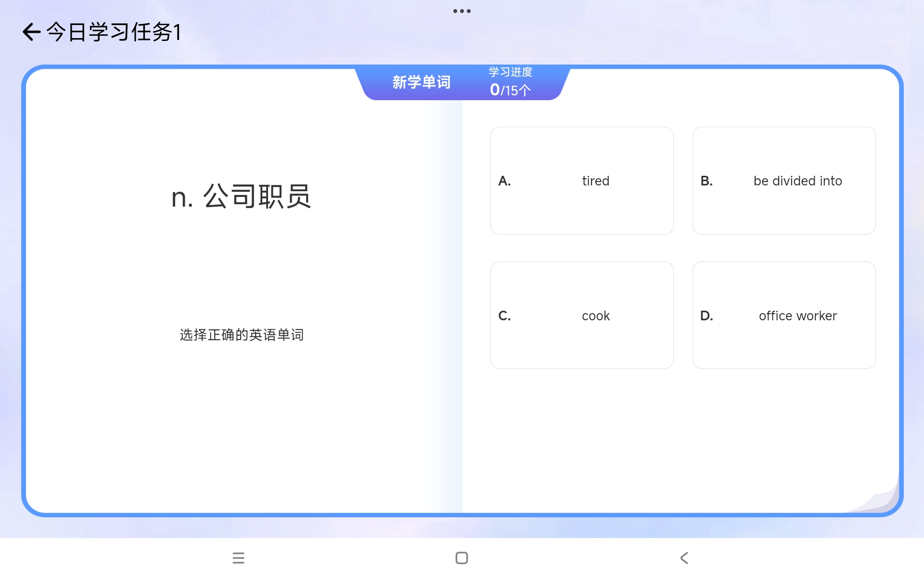Open the three-dot menu at top
The width and height of the screenshot is (924, 578).
coord(462,11)
